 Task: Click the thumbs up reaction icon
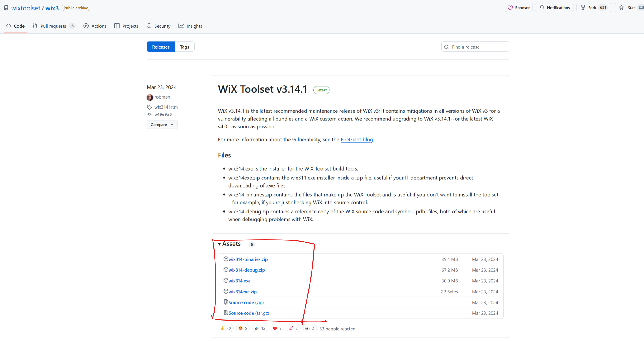point(222,329)
